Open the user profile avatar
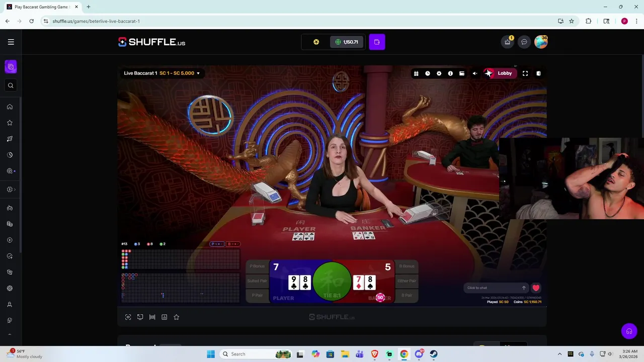Image resolution: width=644 pixels, height=362 pixels. (541, 42)
